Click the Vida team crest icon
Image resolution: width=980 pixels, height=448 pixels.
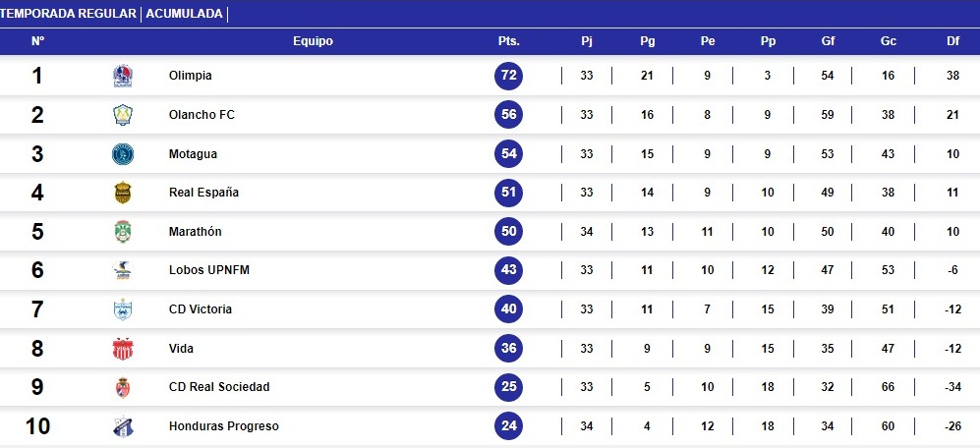(122, 349)
